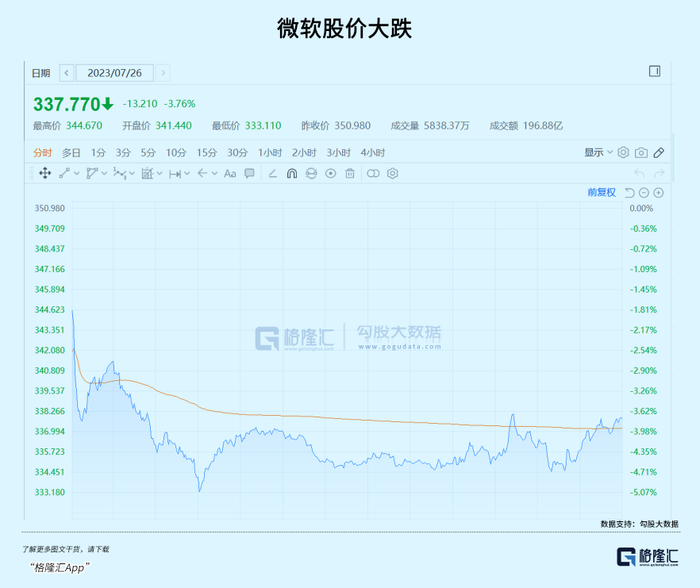Click the overlapping circles compare icon
The width and height of the screenshot is (700, 588).
pos(373,173)
